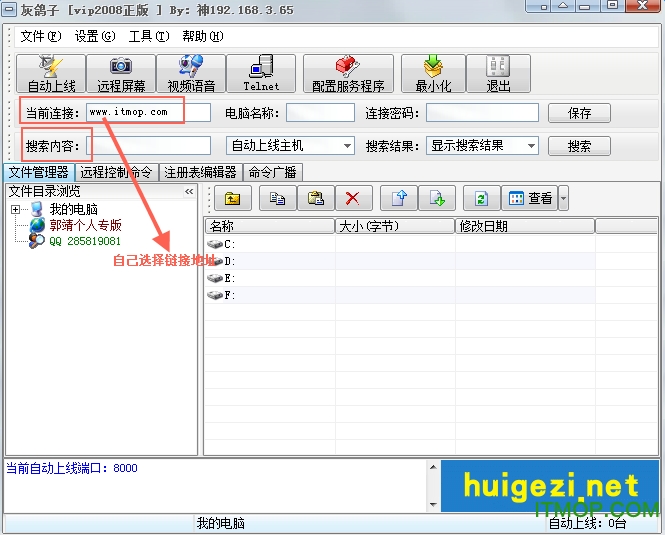Select drive E: in file list

click(221, 278)
